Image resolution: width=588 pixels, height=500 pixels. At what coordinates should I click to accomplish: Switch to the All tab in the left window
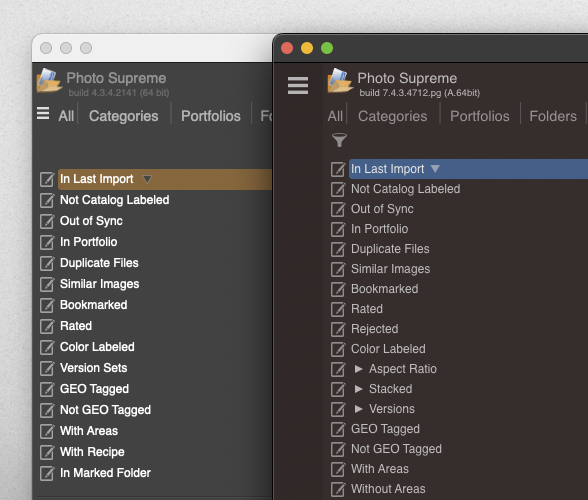pyautogui.click(x=66, y=116)
